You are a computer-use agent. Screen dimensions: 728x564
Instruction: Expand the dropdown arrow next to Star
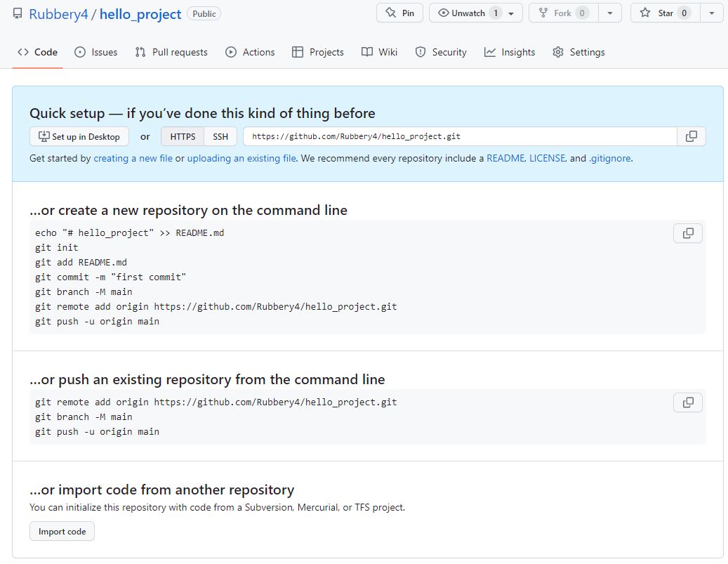(712, 13)
